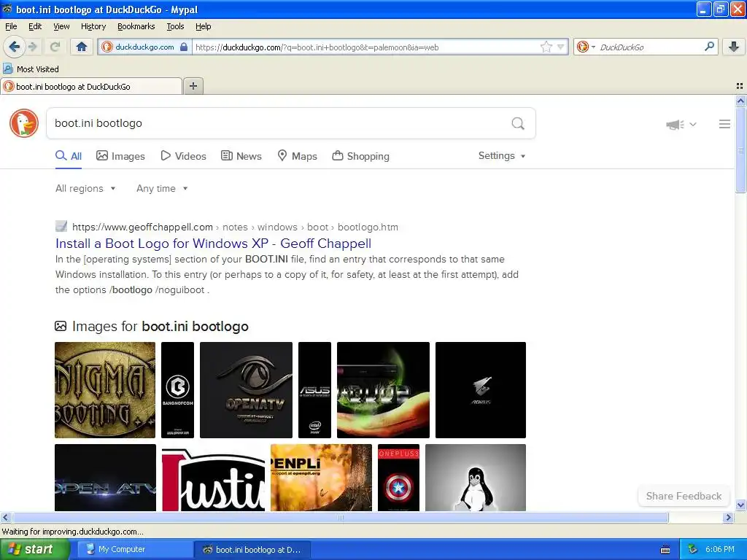This screenshot has width=747, height=560.
Task: Expand the Settings dropdown
Action: pyautogui.click(x=502, y=156)
